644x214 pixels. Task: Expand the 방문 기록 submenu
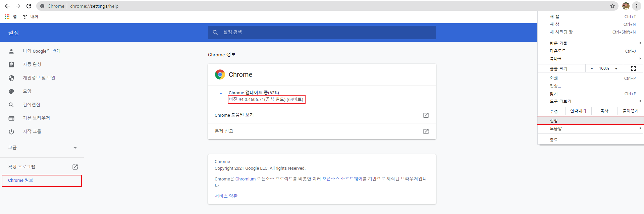(591, 43)
